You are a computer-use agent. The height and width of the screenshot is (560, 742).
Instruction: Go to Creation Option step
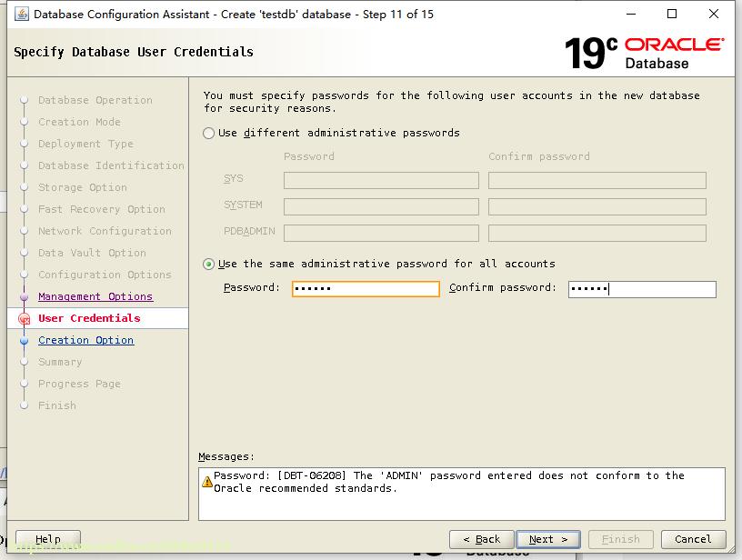[x=86, y=340]
